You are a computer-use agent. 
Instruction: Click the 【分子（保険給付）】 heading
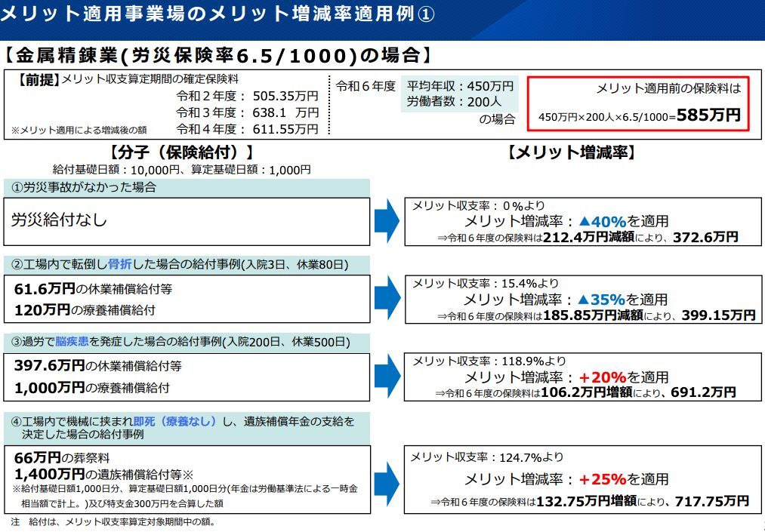point(181,152)
